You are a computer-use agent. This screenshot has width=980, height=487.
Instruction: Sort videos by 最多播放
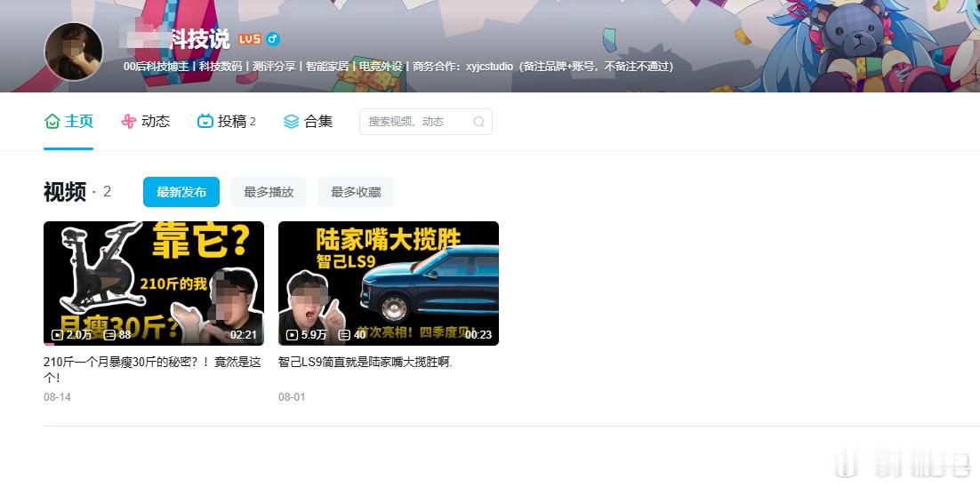[x=269, y=192]
